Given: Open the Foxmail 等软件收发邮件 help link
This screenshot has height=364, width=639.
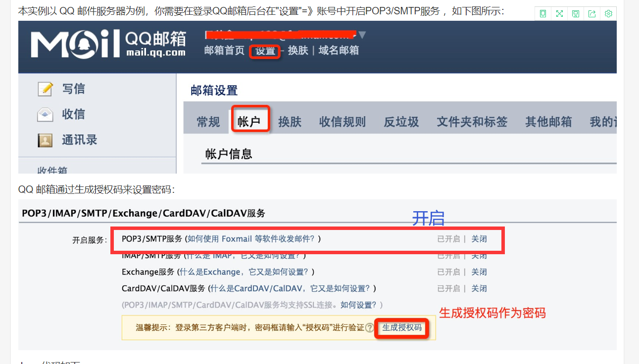Looking at the screenshot, I should pyautogui.click(x=251, y=239).
